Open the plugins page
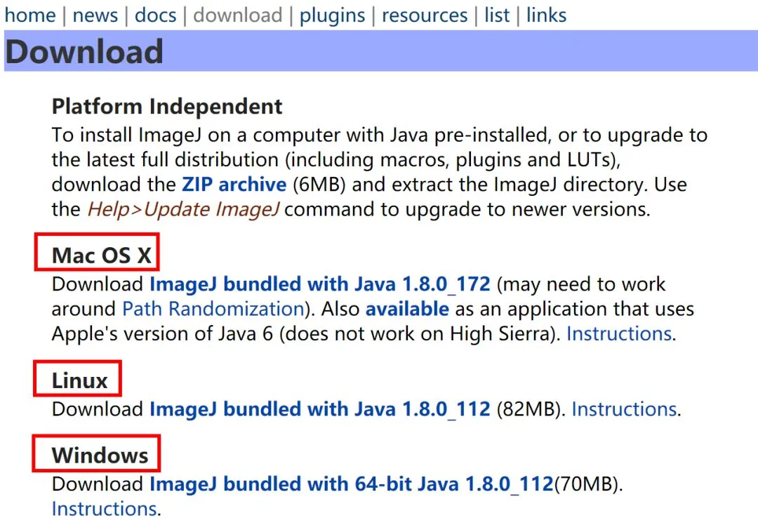 pyautogui.click(x=332, y=15)
